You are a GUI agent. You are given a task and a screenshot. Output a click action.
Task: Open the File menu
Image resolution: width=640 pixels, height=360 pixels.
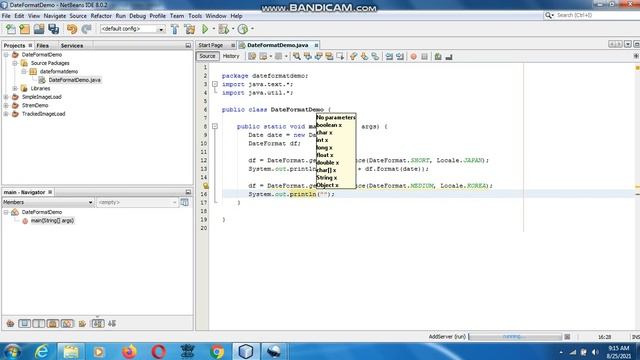tap(6, 16)
